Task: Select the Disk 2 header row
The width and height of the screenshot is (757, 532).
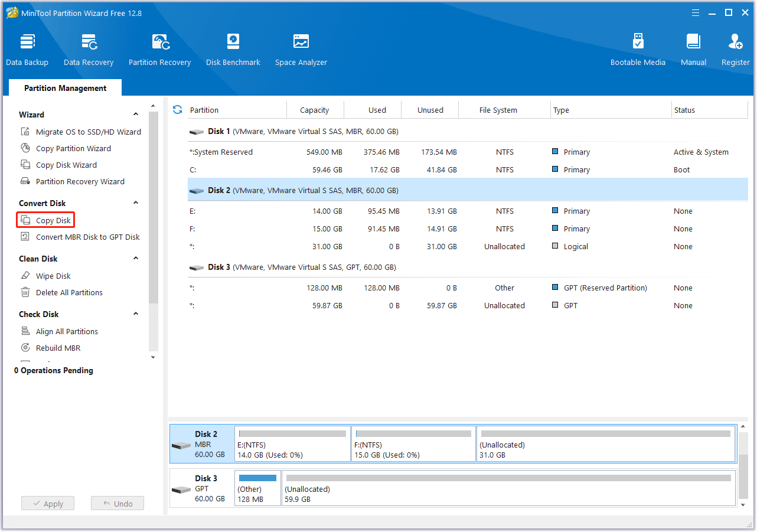Action: click(x=466, y=191)
